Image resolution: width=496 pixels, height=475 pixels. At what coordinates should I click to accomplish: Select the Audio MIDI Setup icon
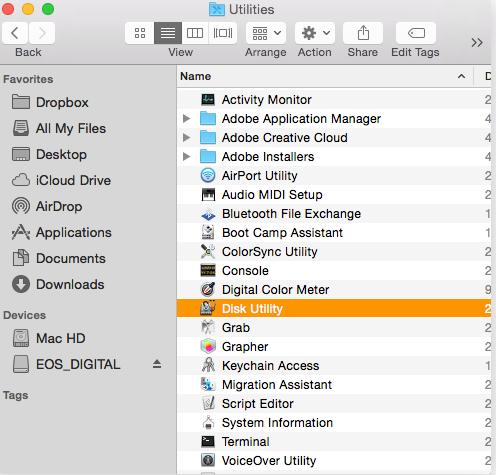(208, 194)
